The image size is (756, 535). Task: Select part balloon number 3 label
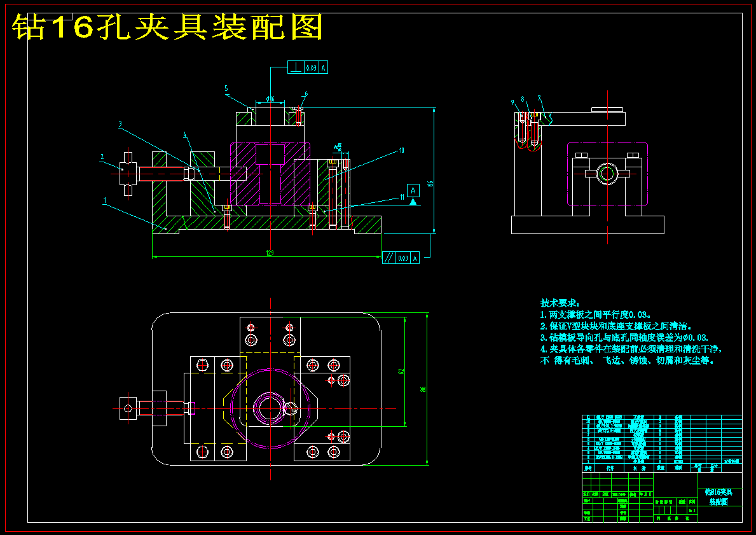121,124
